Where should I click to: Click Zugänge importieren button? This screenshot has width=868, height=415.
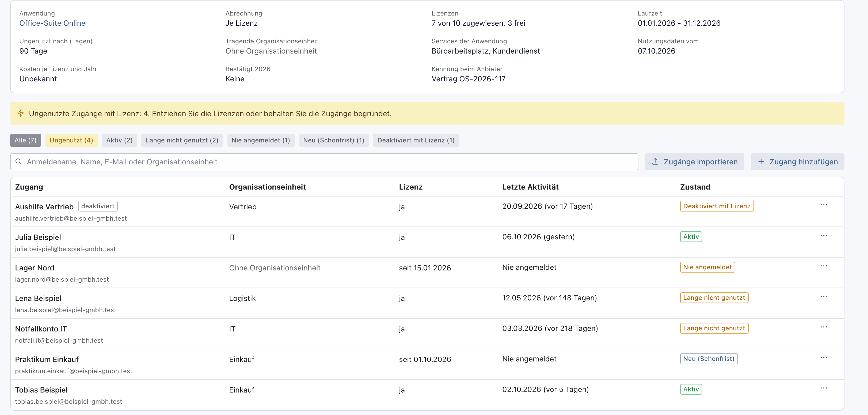pyautogui.click(x=694, y=162)
